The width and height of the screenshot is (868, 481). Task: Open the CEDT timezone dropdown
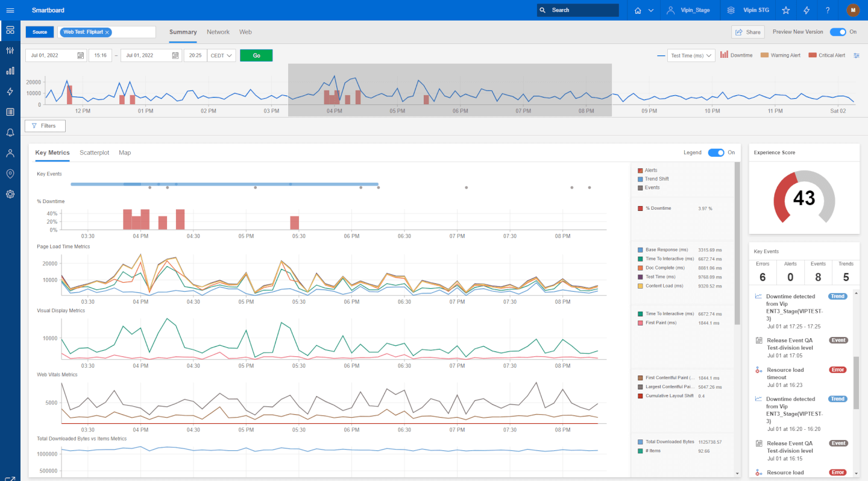222,54
